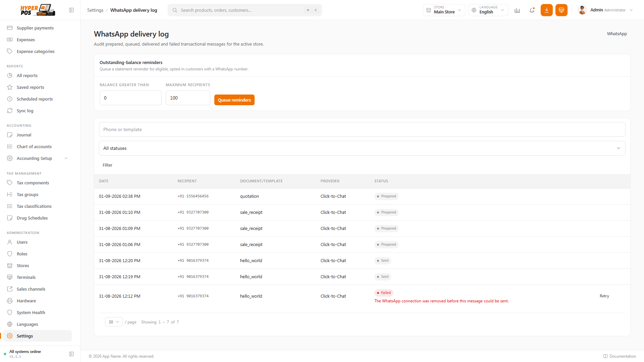The height and width of the screenshot is (362, 644).
Task: Click the Queue reminders button
Action: 234,100
